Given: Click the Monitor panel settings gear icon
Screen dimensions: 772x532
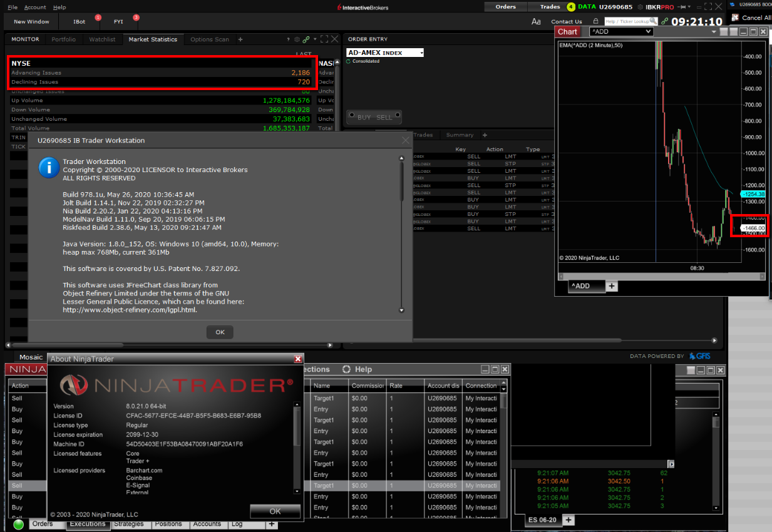Looking at the screenshot, I should pos(297,39).
